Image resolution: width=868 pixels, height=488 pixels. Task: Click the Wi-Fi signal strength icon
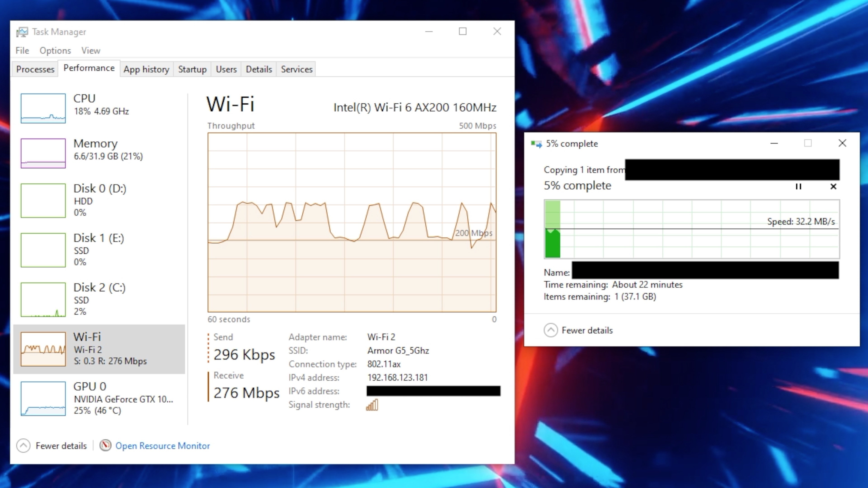[x=373, y=405]
